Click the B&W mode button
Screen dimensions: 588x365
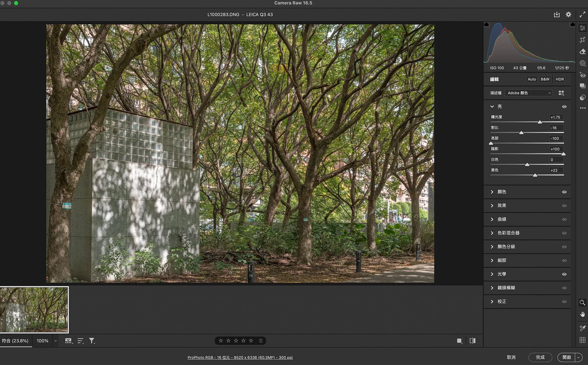545,79
